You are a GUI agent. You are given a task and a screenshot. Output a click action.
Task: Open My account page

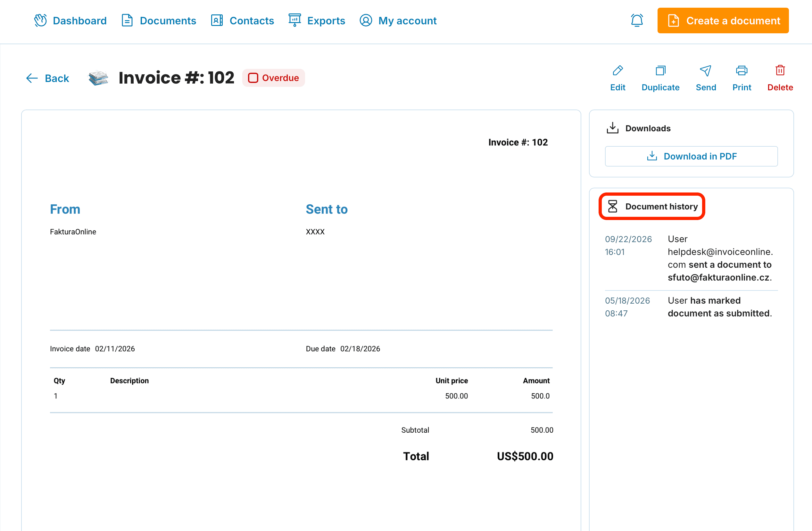click(398, 20)
